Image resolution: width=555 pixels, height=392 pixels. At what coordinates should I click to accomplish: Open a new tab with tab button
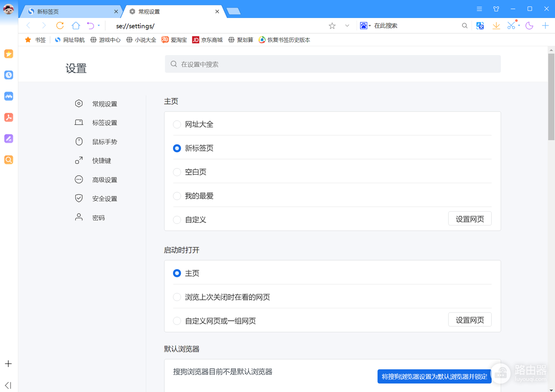click(x=234, y=11)
